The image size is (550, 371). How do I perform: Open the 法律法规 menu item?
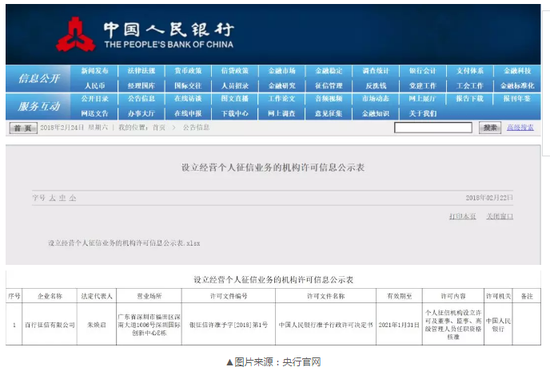[141, 71]
